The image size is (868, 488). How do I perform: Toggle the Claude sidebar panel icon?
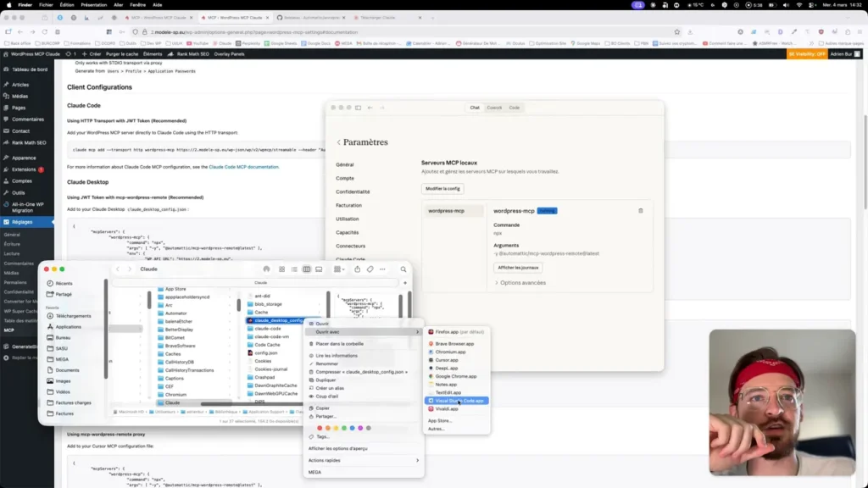click(x=357, y=108)
